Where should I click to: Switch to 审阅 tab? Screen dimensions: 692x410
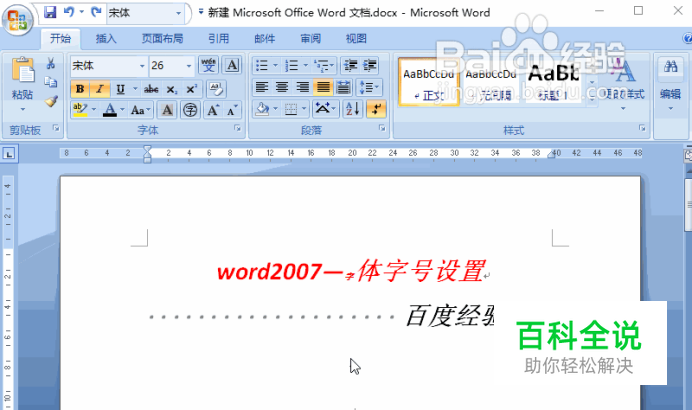(x=310, y=39)
